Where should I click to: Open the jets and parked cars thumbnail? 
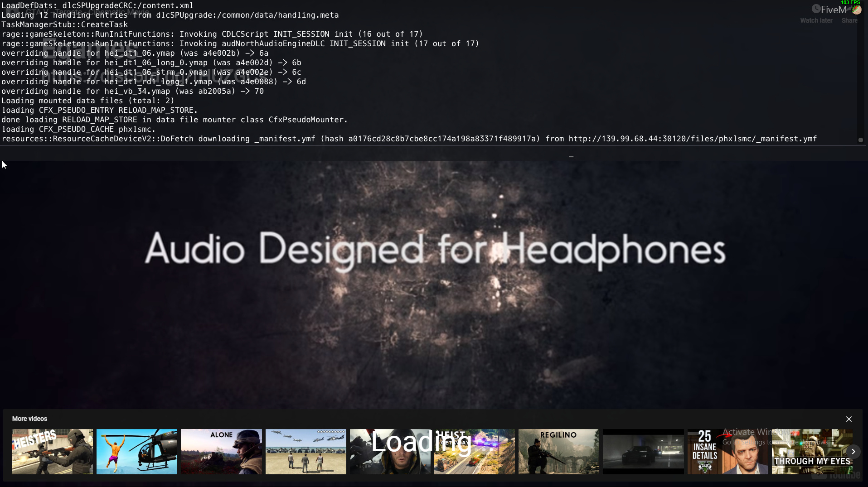pyautogui.click(x=306, y=451)
